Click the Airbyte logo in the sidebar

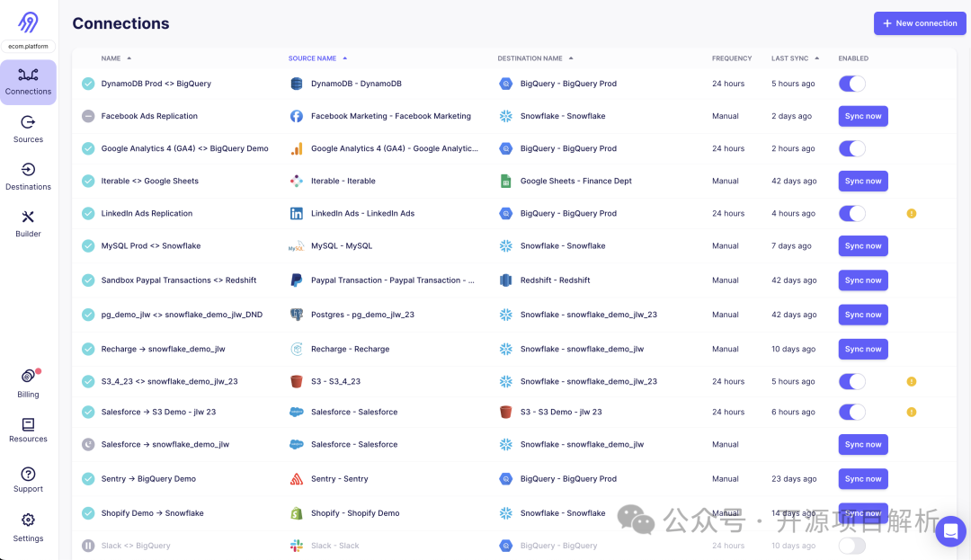click(x=28, y=22)
